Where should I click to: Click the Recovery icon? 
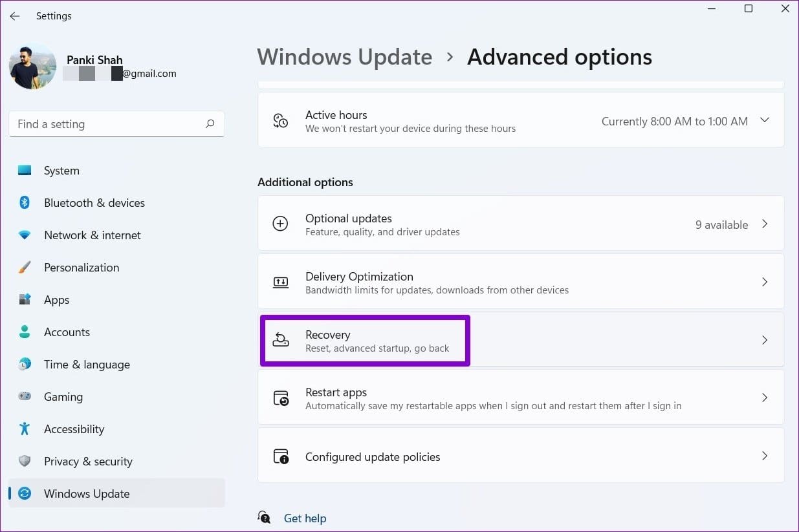281,340
